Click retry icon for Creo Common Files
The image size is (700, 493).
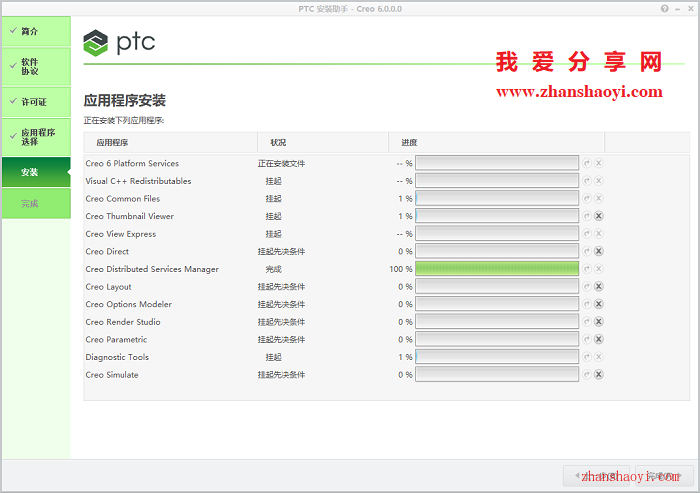pos(587,198)
